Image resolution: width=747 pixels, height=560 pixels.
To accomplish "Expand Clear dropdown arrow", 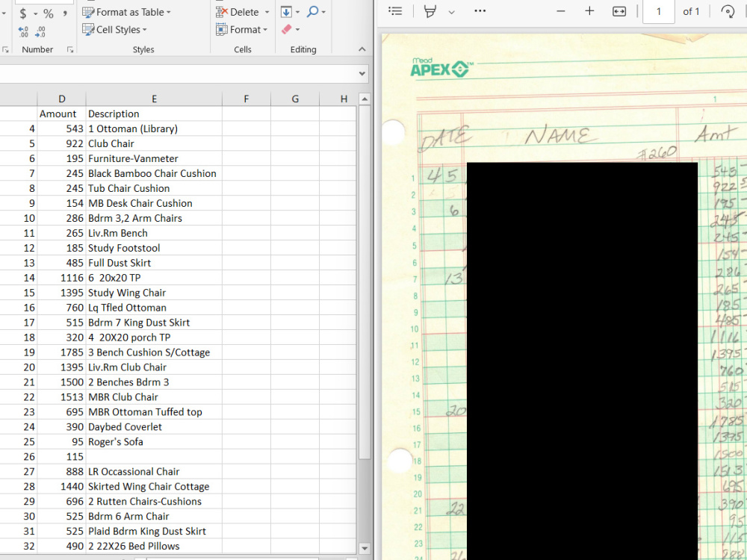I will pos(297,30).
